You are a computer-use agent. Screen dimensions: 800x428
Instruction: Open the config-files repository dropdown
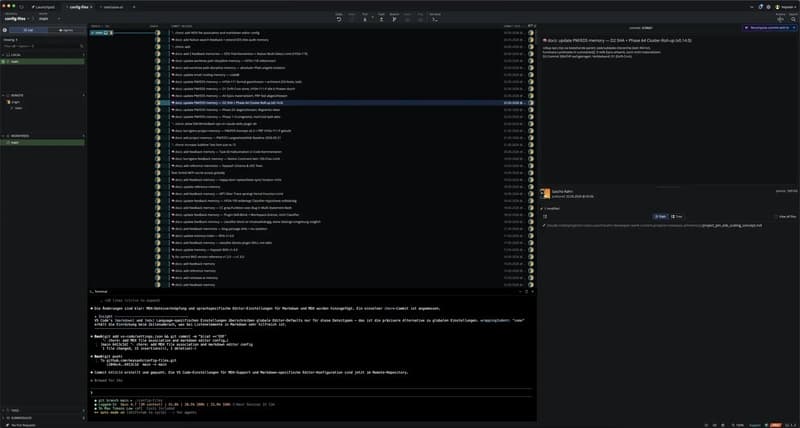[x=18, y=18]
